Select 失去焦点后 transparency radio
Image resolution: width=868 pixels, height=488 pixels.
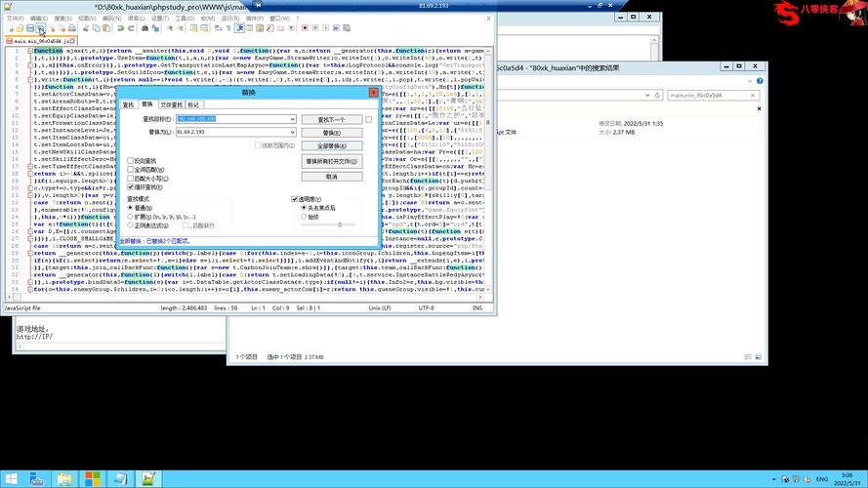pos(304,208)
